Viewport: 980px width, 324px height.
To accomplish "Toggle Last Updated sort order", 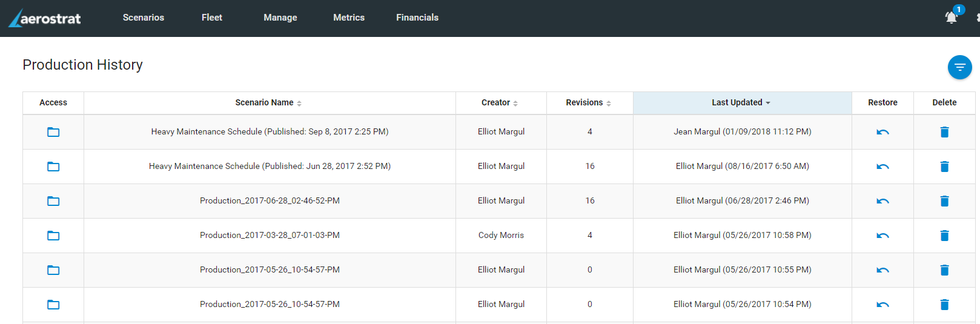I will (x=742, y=103).
